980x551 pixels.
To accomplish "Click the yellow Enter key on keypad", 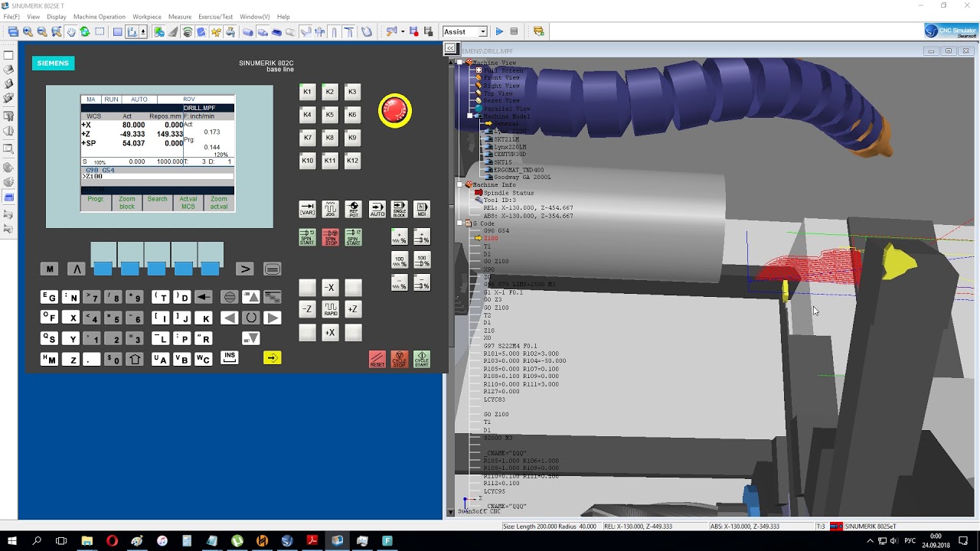I will 272,357.
